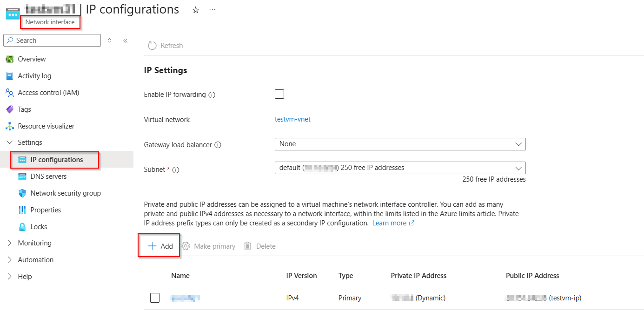Viewport: 644px width, 319px height.
Task: Expand the Help section
Action: pos(10,277)
